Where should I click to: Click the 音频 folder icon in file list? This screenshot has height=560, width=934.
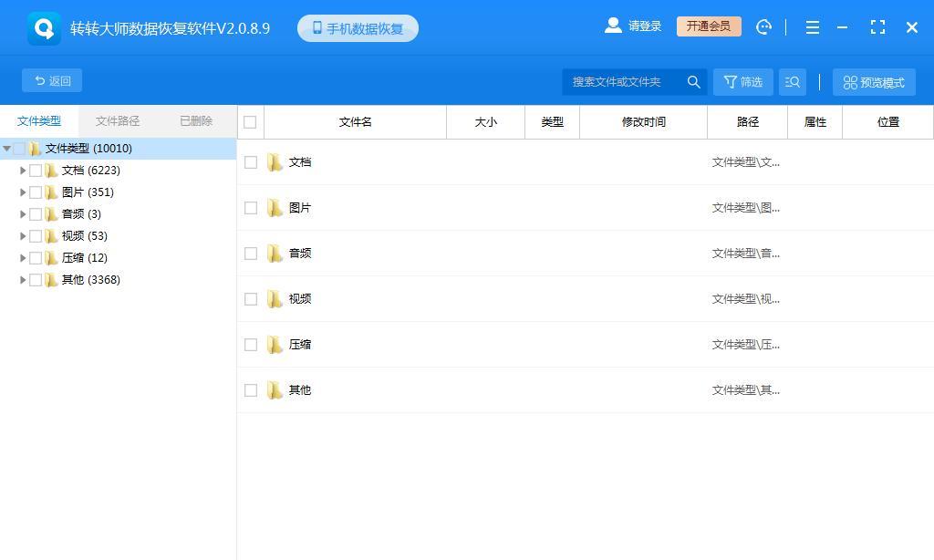275,254
